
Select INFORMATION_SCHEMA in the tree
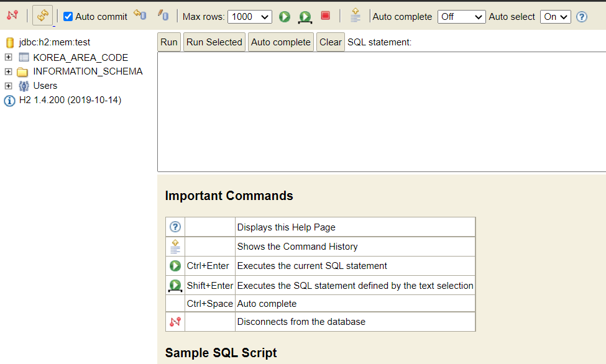[x=88, y=71]
